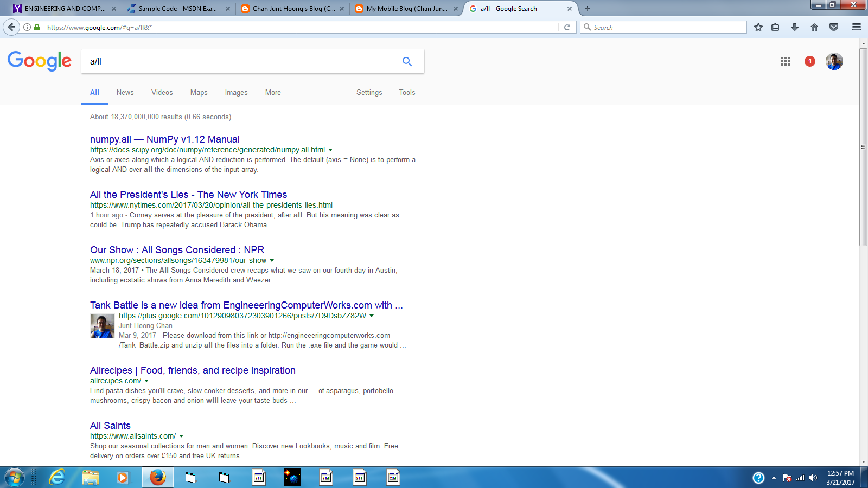This screenshot has height=488, width=868.
Task: Expand options arrow for numpy.all result
Action: [x=330, y=150]
